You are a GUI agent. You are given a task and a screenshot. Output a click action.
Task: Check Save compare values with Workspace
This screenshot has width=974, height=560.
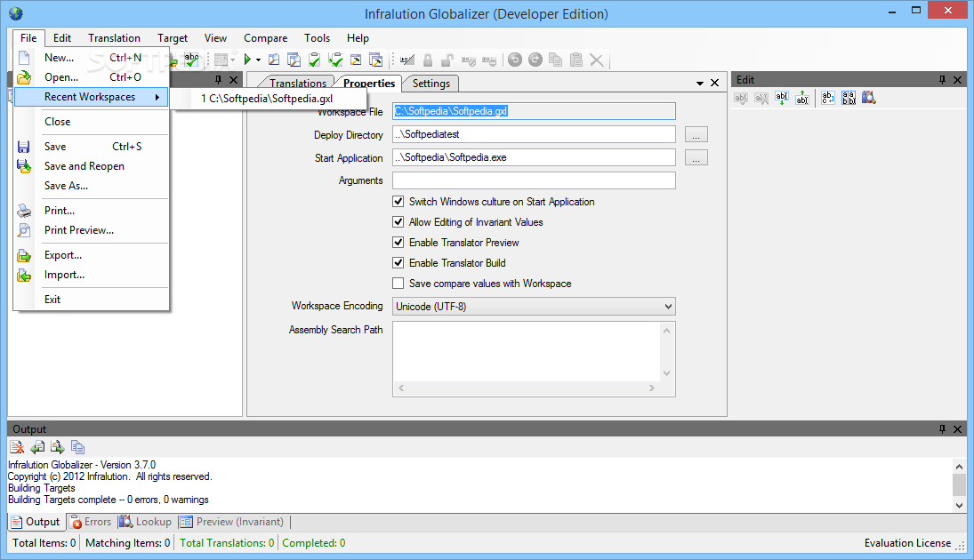398,284
